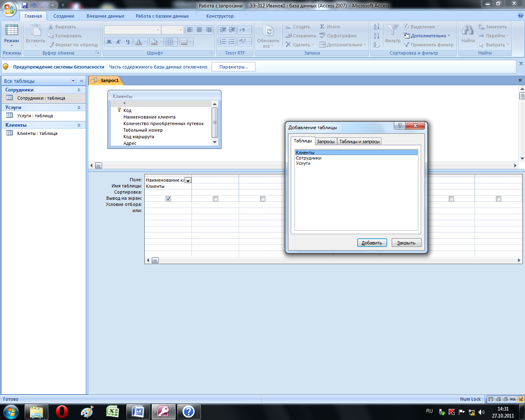The image size is (525, 420).
Task: Open Excel from Windows taskbar
Action: (112, 411)
